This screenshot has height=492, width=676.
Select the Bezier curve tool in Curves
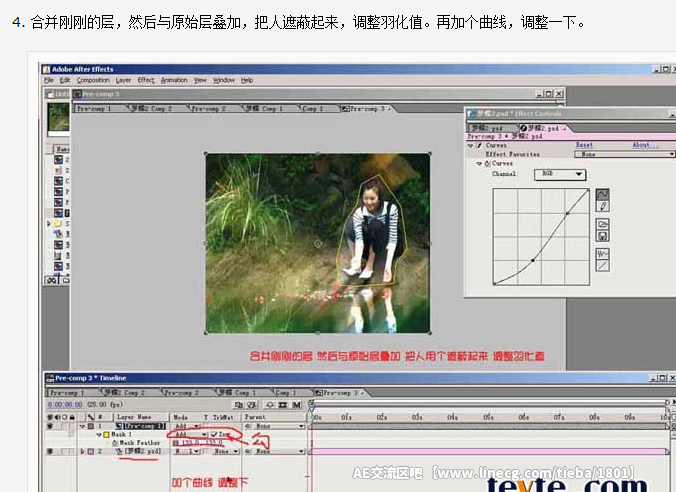(602, 194)
